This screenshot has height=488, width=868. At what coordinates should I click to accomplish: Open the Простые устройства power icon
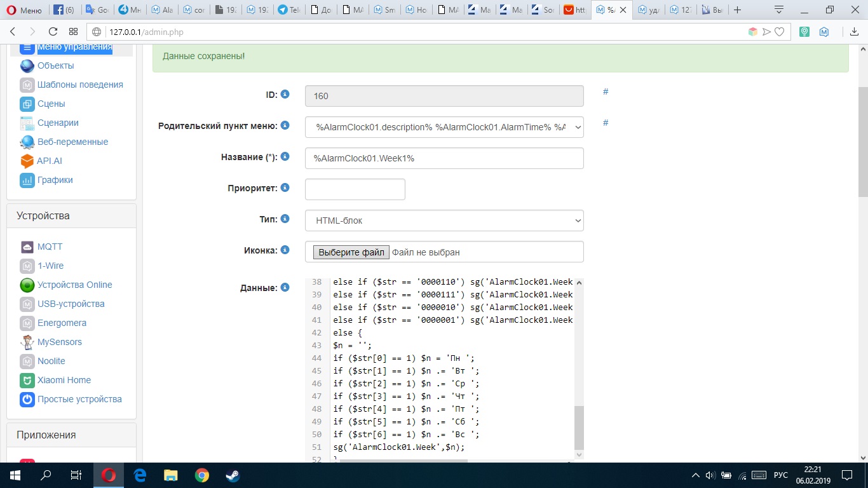click(27, 400)
